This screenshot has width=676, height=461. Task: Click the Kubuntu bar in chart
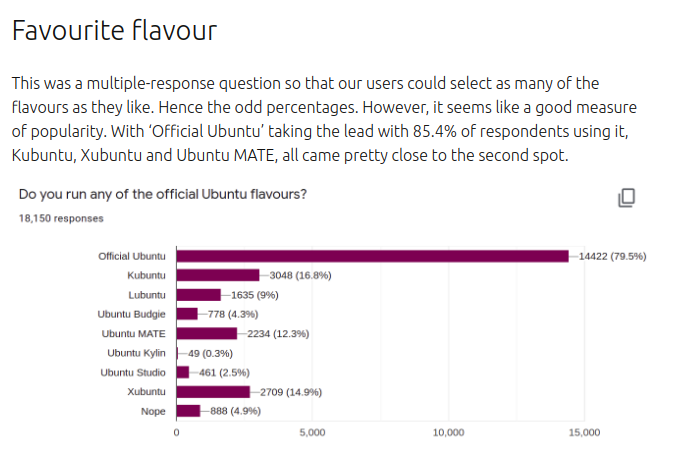point(218,275)
